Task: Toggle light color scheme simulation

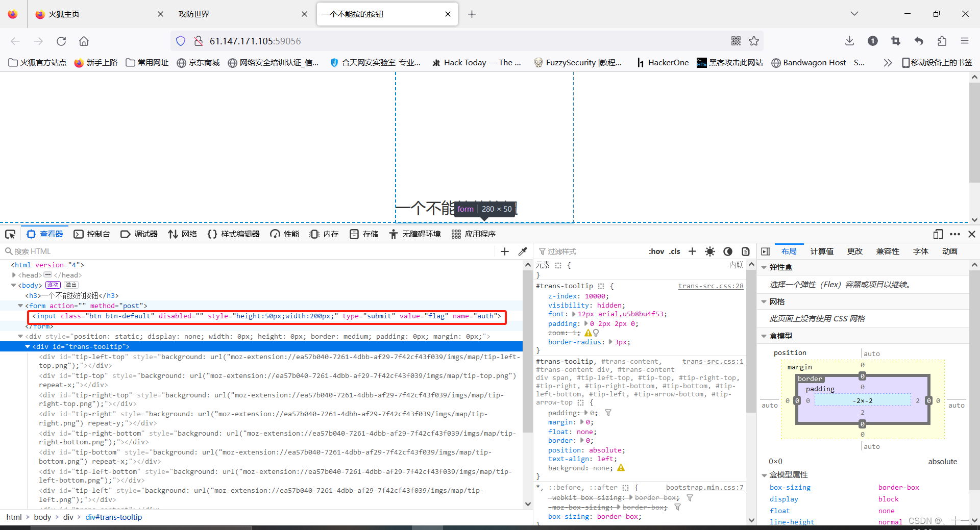Action: point(710,251)
